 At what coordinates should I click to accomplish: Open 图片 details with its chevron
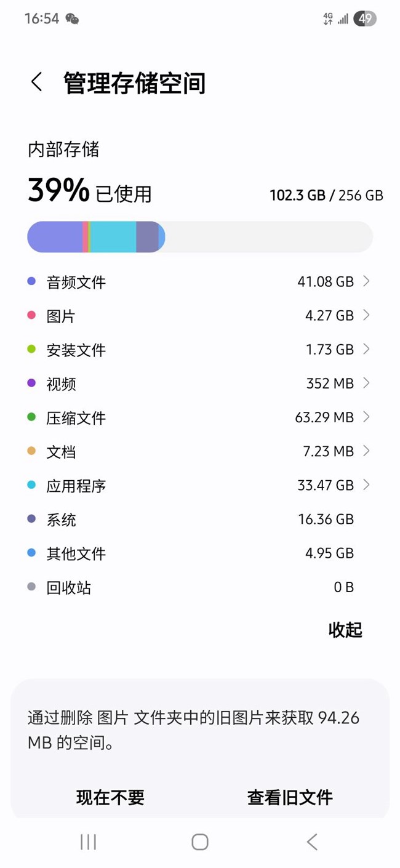pos(366,315)
